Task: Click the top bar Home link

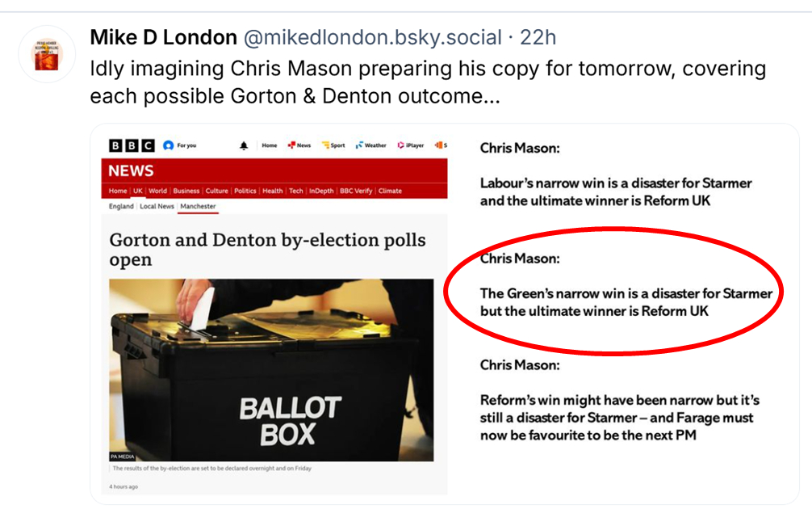Action: click(270, 145)
